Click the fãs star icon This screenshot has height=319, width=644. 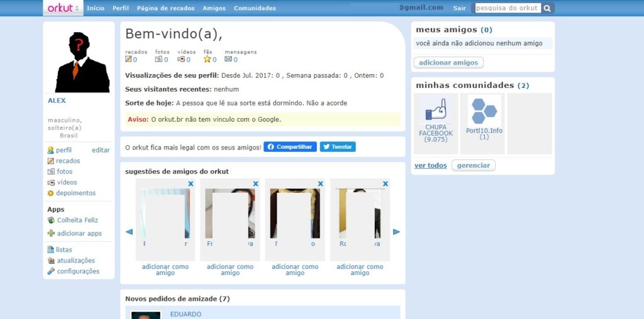(x=207, y=60)
